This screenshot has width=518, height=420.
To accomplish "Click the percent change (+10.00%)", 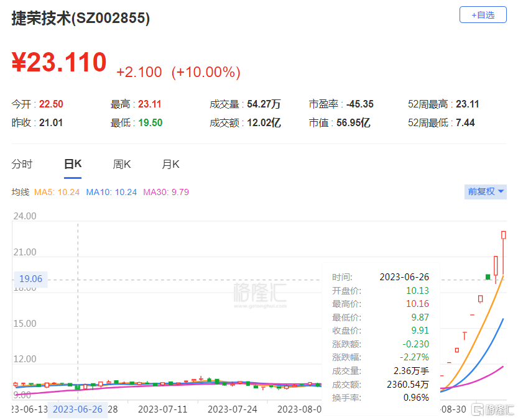I will [206, 72].
